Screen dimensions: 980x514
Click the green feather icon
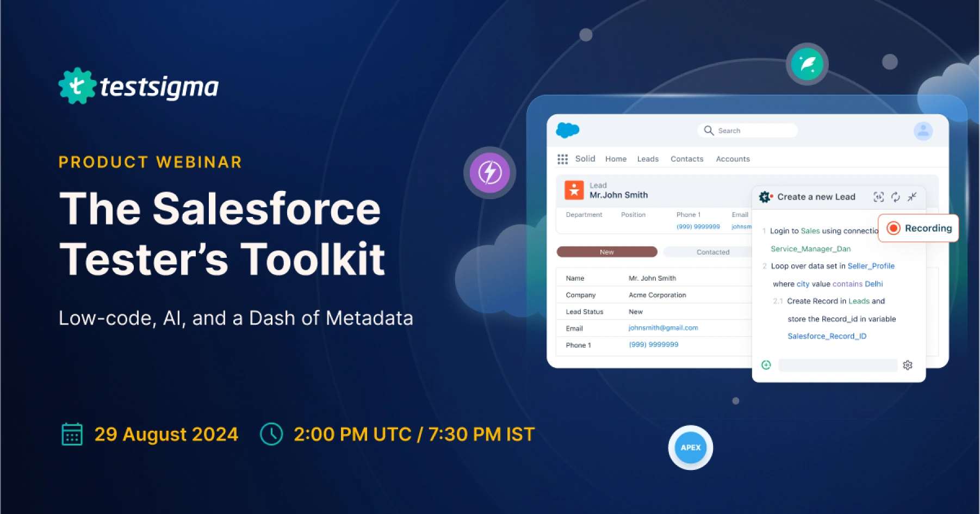point(807,64)
